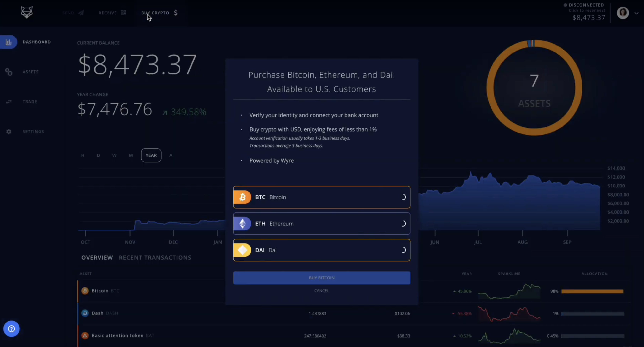Select the YEAR chart range
The width and height of the screenshot is (644, 347).
click(x=151, y=155)
